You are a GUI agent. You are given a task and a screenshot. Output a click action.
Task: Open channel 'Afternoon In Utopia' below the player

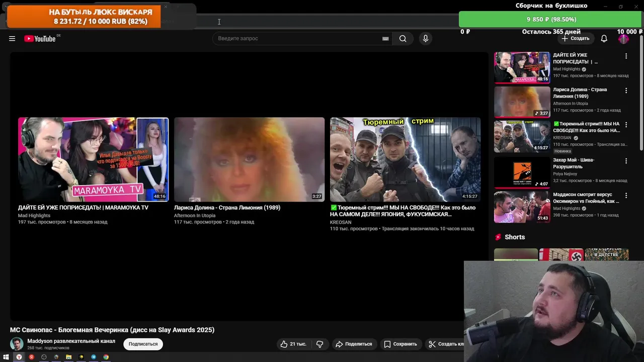(x=195, y=216)
